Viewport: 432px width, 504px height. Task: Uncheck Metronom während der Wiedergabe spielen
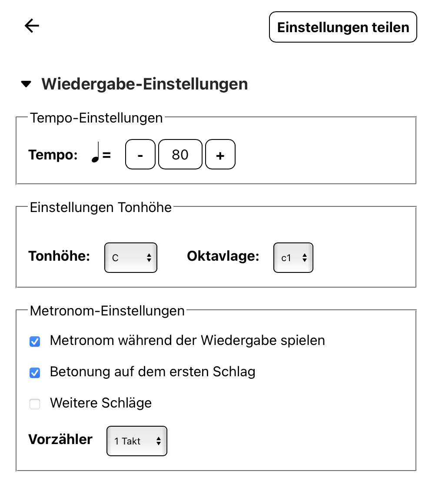click(35, 342)
